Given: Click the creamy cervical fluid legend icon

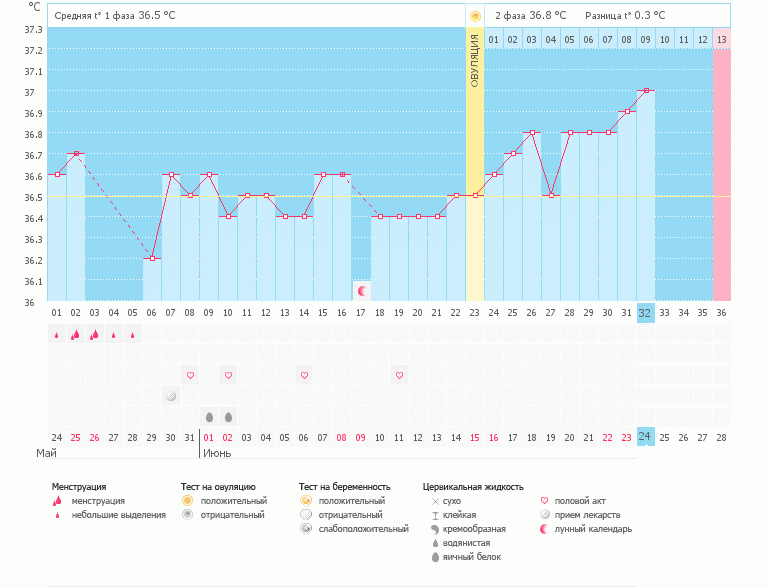Looking at the screenshot, I should click(x=435, y=528).
